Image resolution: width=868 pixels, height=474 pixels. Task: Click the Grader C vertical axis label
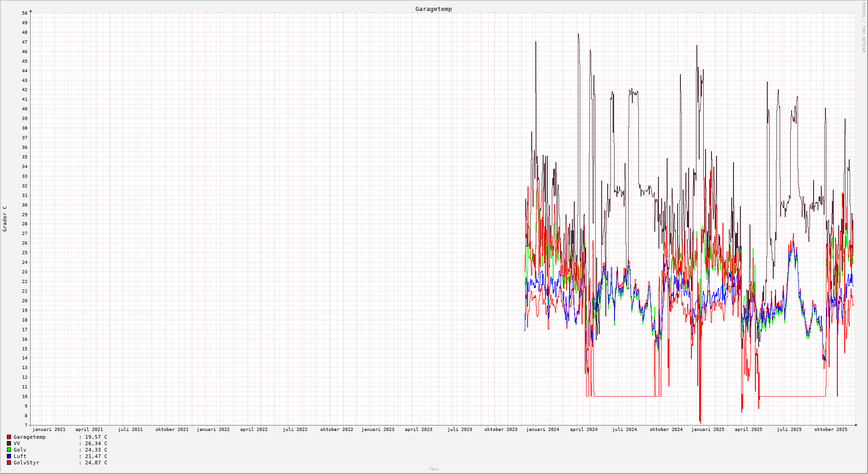click(x=5, y=218)
